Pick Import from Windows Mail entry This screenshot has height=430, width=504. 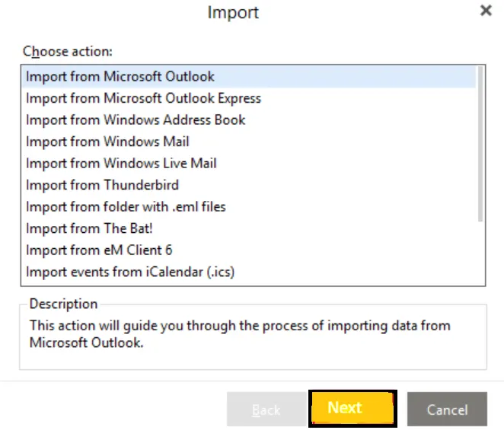pos(248,142)
